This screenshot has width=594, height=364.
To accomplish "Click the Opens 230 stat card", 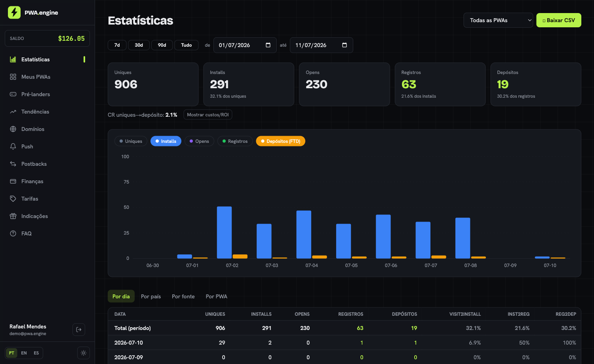I will click(345, 84).
